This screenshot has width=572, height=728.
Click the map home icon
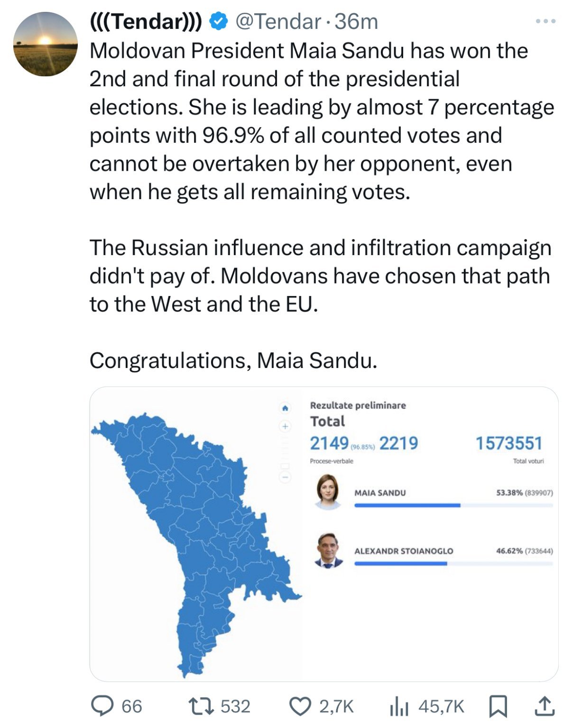[285, 408]
